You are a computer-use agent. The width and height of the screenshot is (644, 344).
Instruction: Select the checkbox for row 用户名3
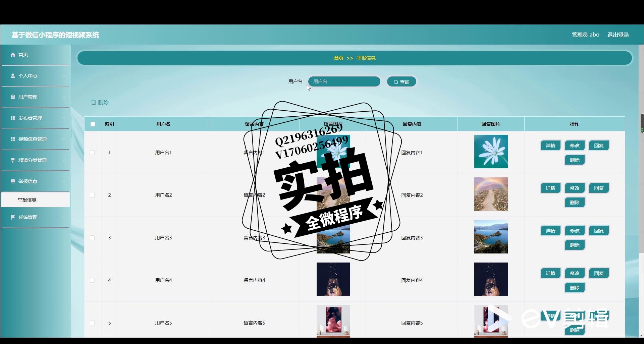[92, 238]
